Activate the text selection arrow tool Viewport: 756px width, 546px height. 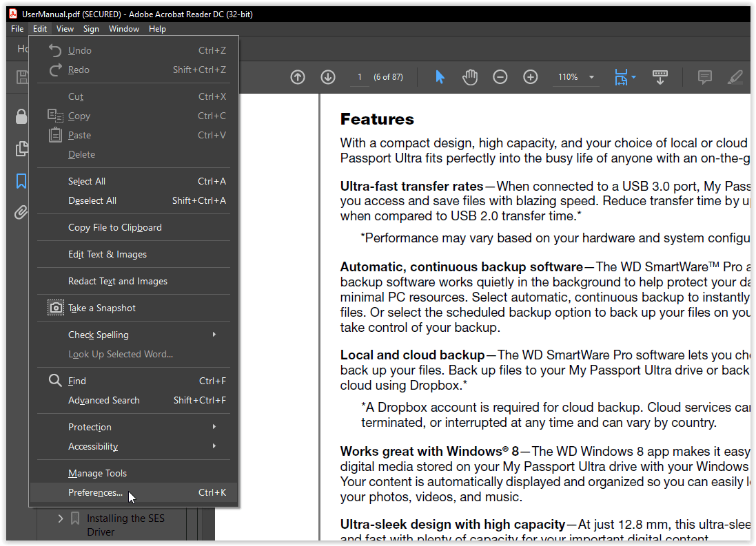(x=440, y=77)
